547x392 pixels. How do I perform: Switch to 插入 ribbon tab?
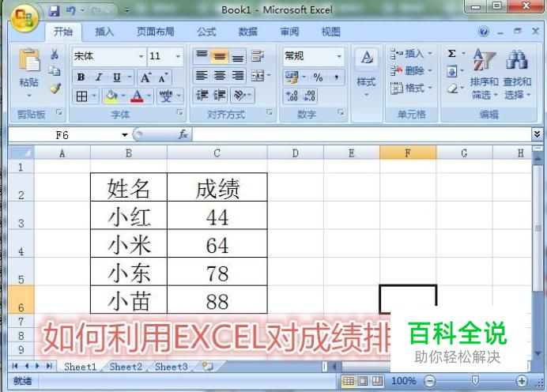(x=104, y=32)
